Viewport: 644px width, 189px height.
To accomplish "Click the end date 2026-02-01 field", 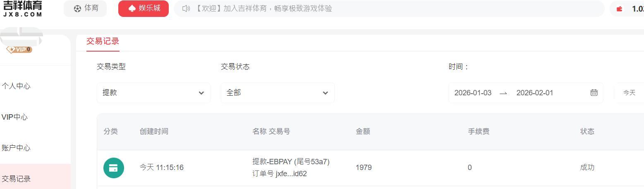I will pyautogui.click(x=534, y=93).
